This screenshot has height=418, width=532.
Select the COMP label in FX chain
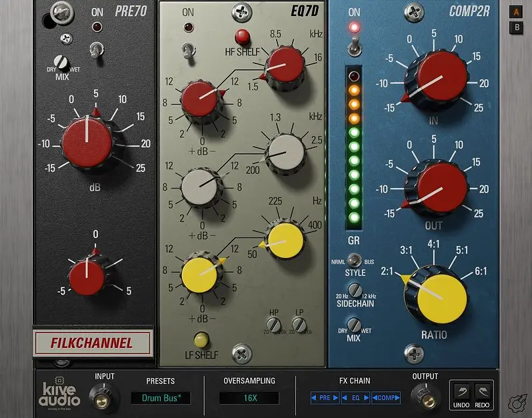coord(387,397)
